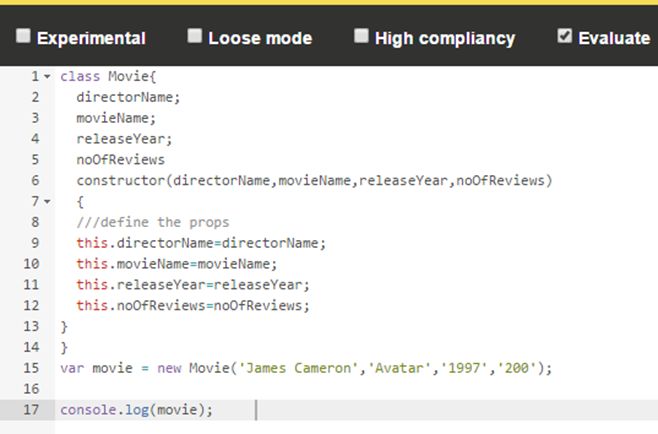Collapse the constructor body fold arrow on line 7
The height and width of the screenshot is (434, 658).
click(47, 201)
